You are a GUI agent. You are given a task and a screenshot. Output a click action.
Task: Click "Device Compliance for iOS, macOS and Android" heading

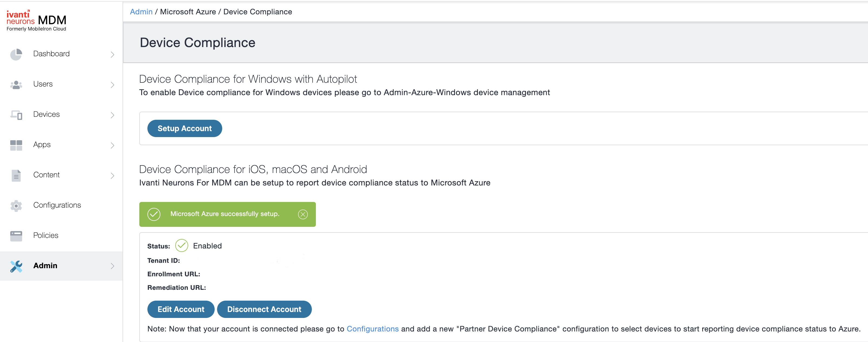(x=253, y=169)
